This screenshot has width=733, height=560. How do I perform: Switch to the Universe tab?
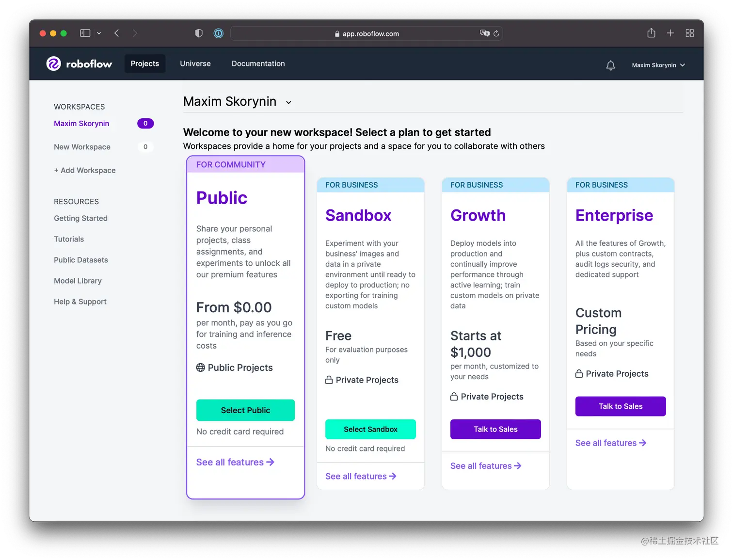click(x=195, y=64)
